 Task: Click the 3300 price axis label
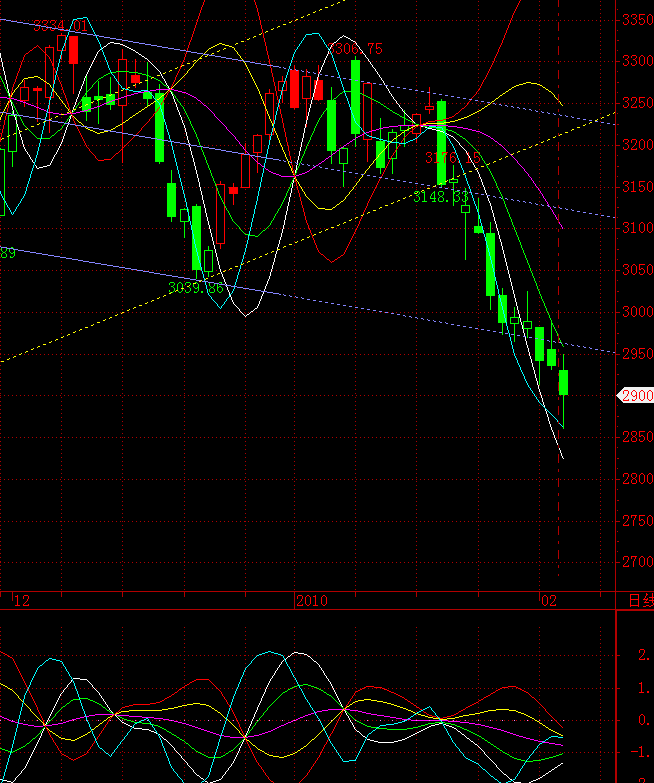pyautogui.click(x=638, y=61)
